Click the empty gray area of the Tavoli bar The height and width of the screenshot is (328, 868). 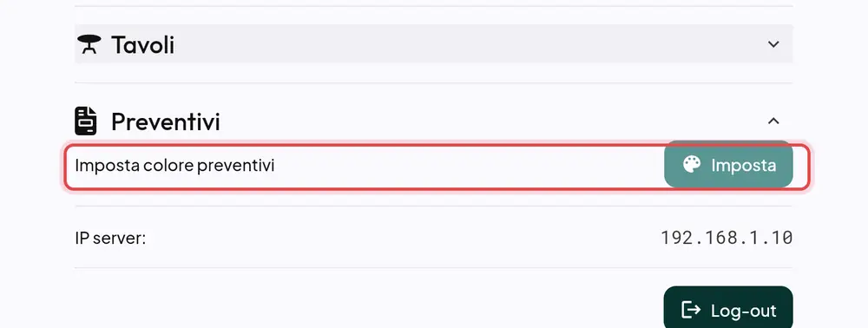[x=470, y=44]
